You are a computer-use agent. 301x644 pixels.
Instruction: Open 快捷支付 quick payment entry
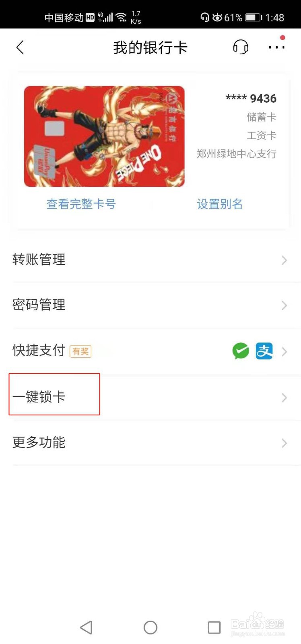(x=150, y=351)
